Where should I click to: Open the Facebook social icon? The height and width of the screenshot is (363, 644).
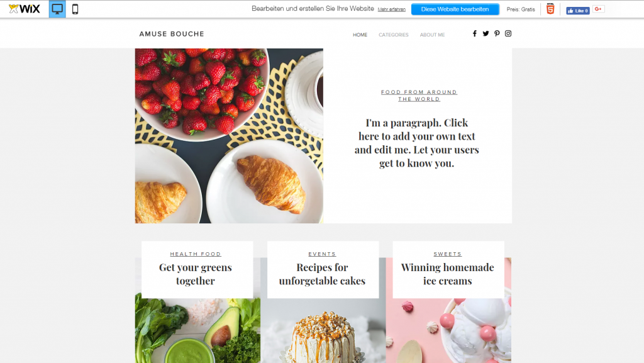coord(474,34)
